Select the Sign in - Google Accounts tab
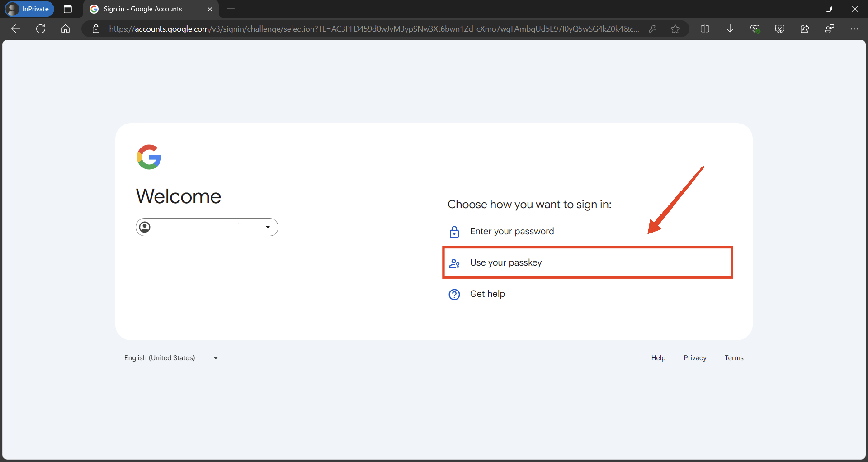The height and width of the screenshot is (462, 868). coord(151,9)
